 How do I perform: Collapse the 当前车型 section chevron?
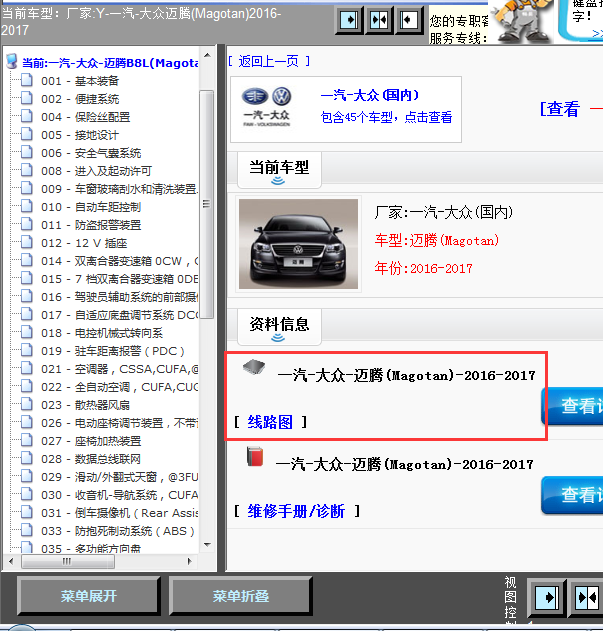(278, 181)
